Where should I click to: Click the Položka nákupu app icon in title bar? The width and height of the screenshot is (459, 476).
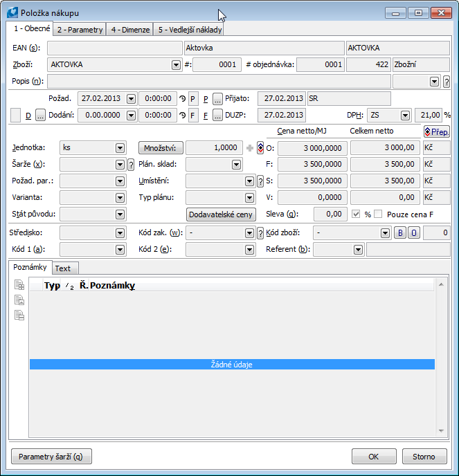click(x=12, y=12)
